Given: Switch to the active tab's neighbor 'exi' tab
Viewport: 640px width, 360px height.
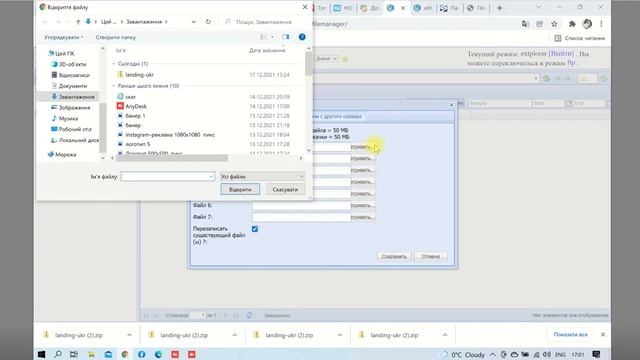Looking at the screenshot, I should pos(422,8).
